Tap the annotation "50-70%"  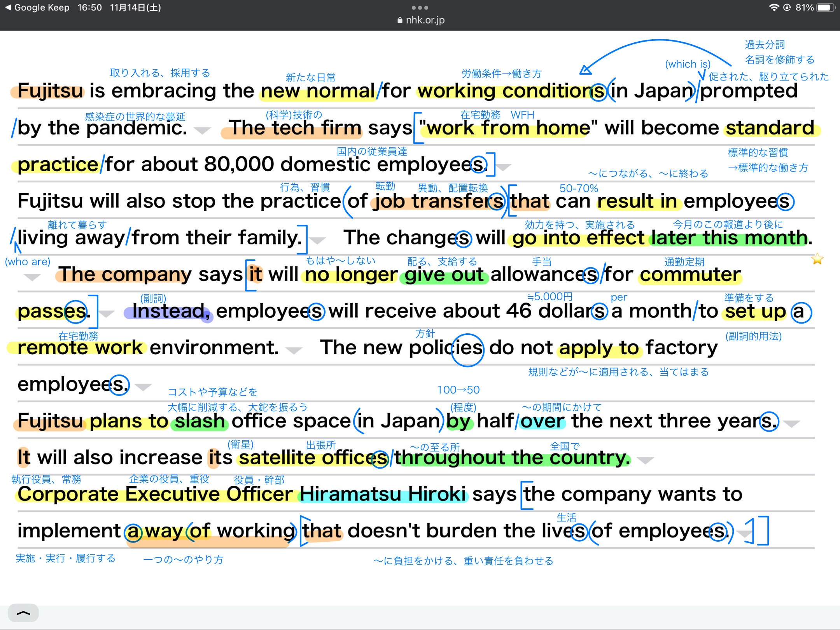click(579, 188)
